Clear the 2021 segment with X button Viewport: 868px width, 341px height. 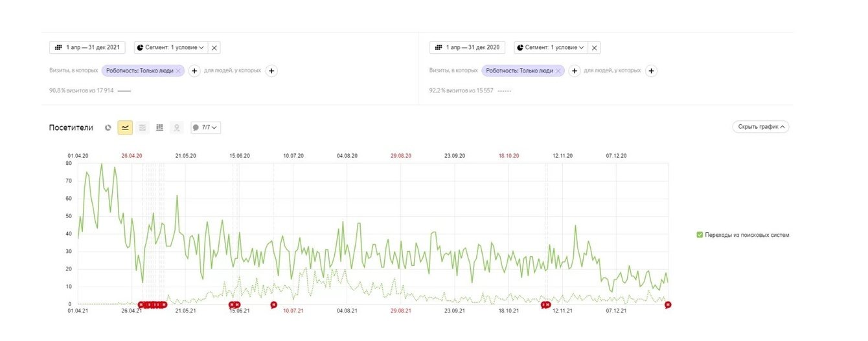(215, 47)
